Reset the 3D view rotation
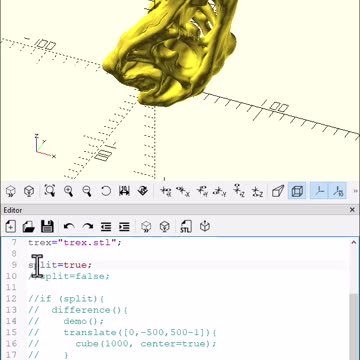This screenshot has height=360, width=360. coord(106,191)
